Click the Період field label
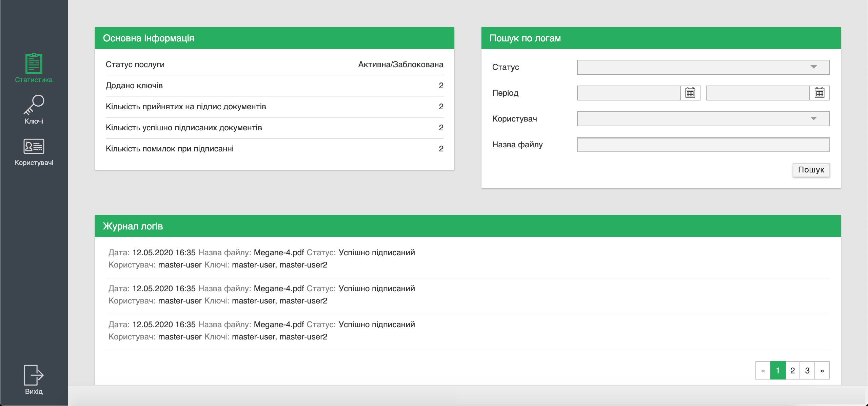868x406 pixels. pos(505,93)
